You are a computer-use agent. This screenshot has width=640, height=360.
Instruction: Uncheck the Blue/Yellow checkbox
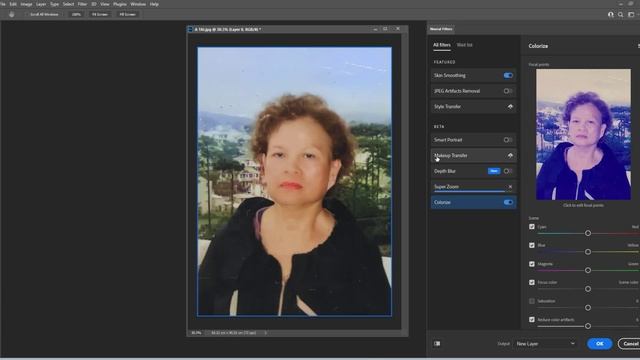click(x=532, y=245)
